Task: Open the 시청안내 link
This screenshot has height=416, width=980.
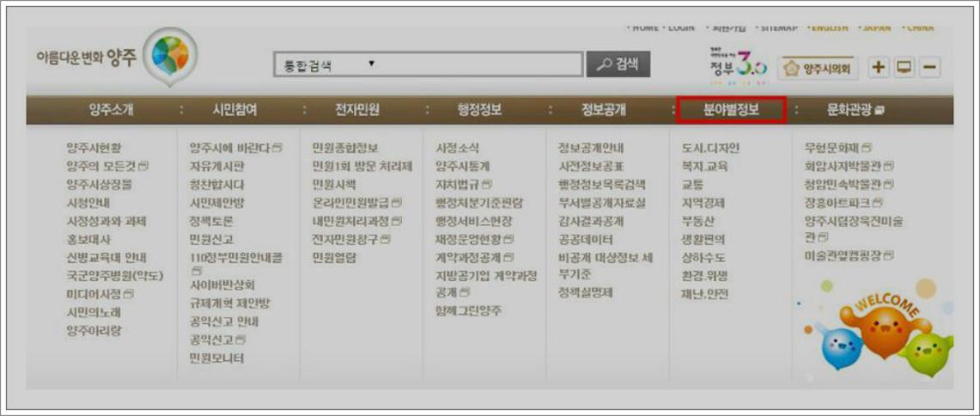Action: 88,203
